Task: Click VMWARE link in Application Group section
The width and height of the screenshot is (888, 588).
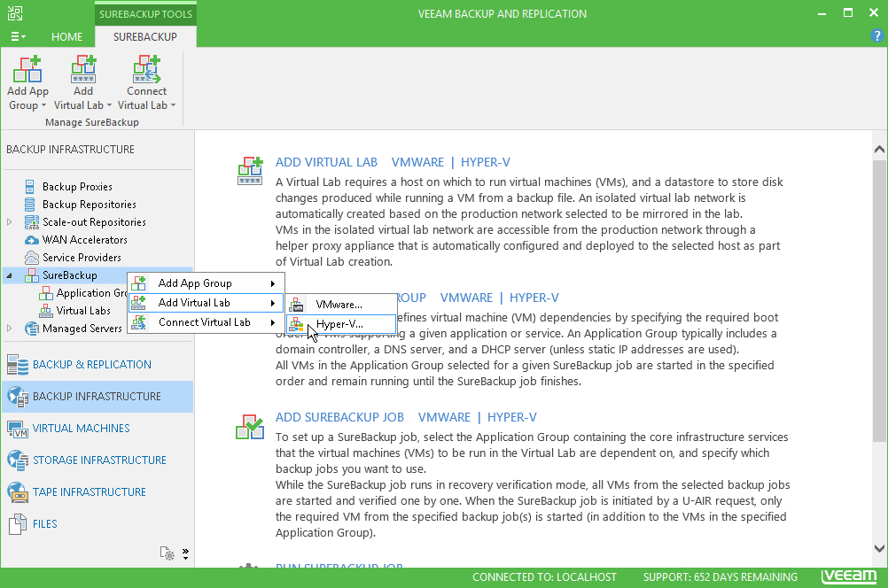Action: pos(467,298)
